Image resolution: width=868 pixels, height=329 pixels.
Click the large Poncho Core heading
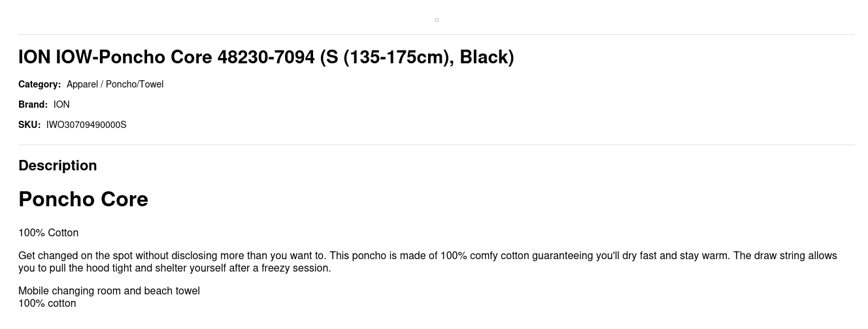pos(83,199)
